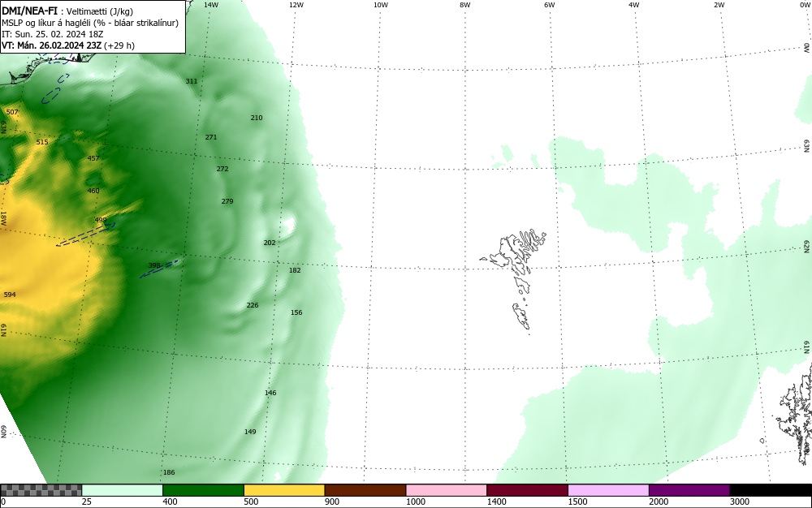
Task: Click the rotated 18W label
Action: coord(3,217)
